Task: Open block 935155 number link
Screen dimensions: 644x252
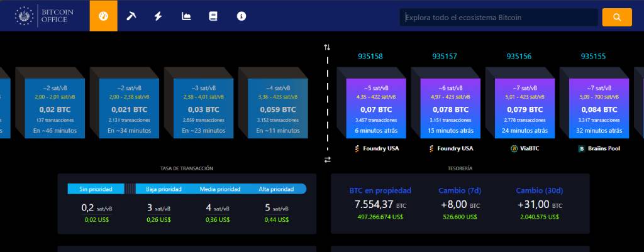Action: (593, 56)
